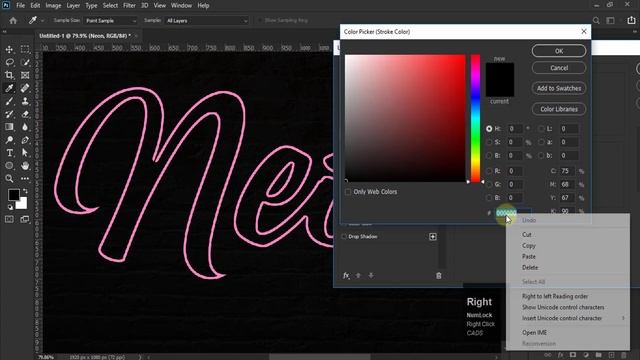The image size is (640, 360).
Task: Select the Quick Selection tool
Action: [x=25, y=62]
